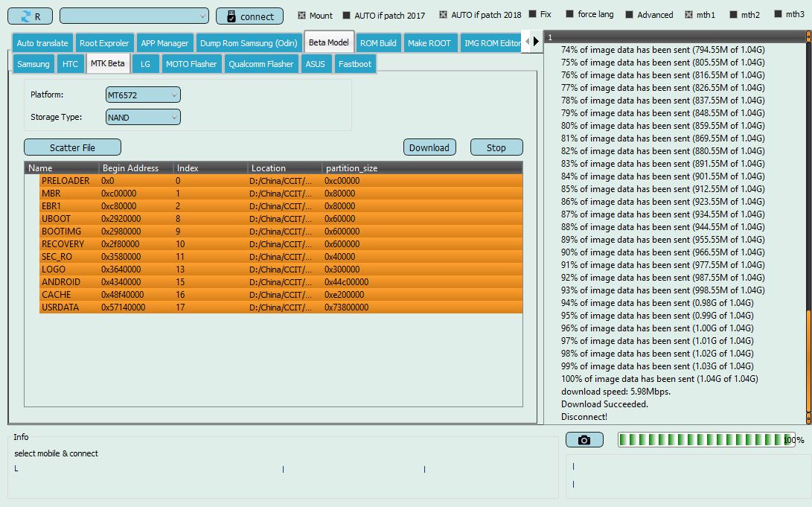Enable AUTO if patch 2017 checkbox
This screenshot has height=507, width=812.
346,16
